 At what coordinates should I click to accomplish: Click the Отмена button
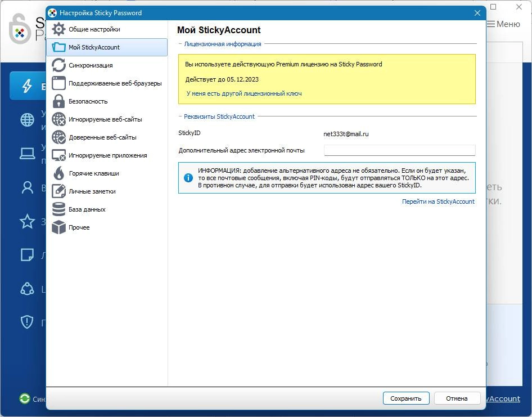pos(457,398)
